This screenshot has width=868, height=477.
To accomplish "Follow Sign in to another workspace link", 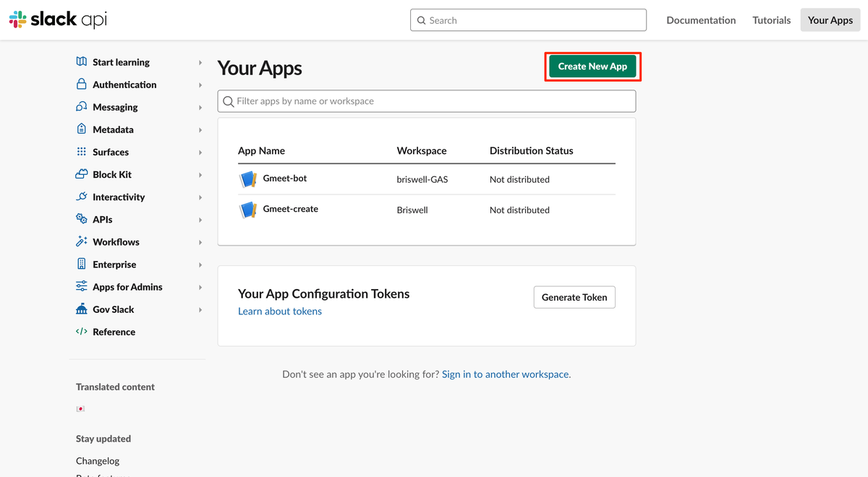I will (x=506, y=374).
